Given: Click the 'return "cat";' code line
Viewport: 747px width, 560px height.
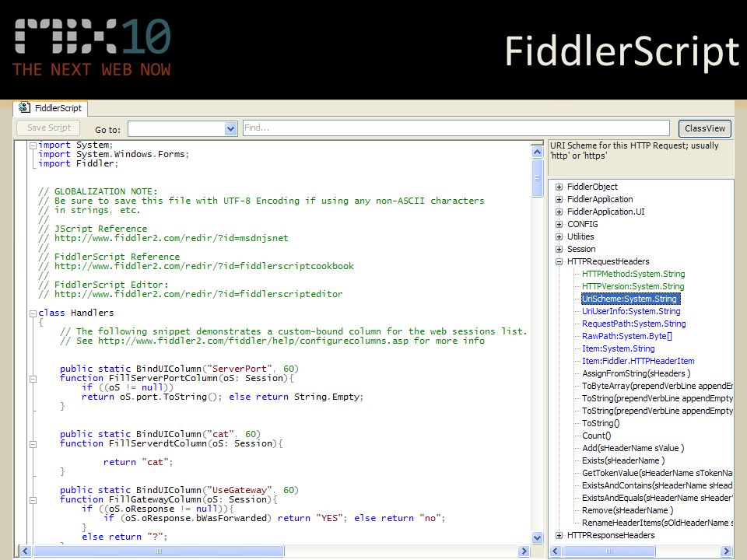Looking at the screenshot, I should click(139, 462).
